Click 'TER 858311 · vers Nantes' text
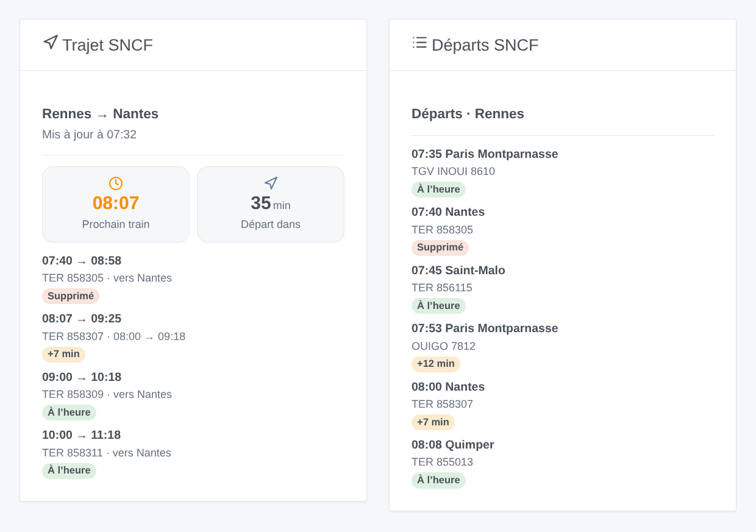 [107, 453]
